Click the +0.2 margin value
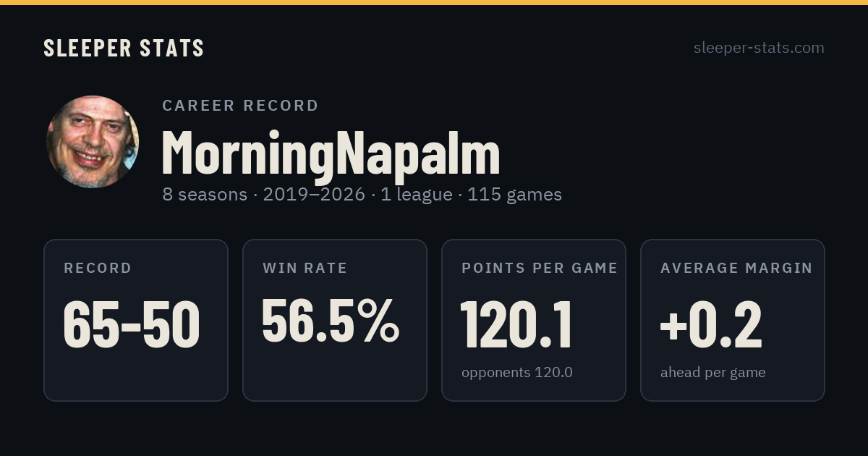Screen dimensions: 868x456 pos(711,324)
